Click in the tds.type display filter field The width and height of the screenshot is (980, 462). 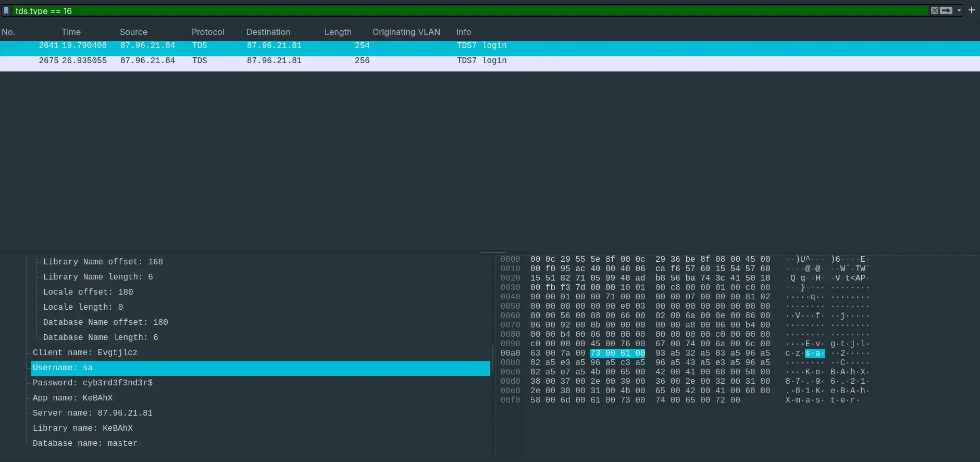click(x=469, y=10)
